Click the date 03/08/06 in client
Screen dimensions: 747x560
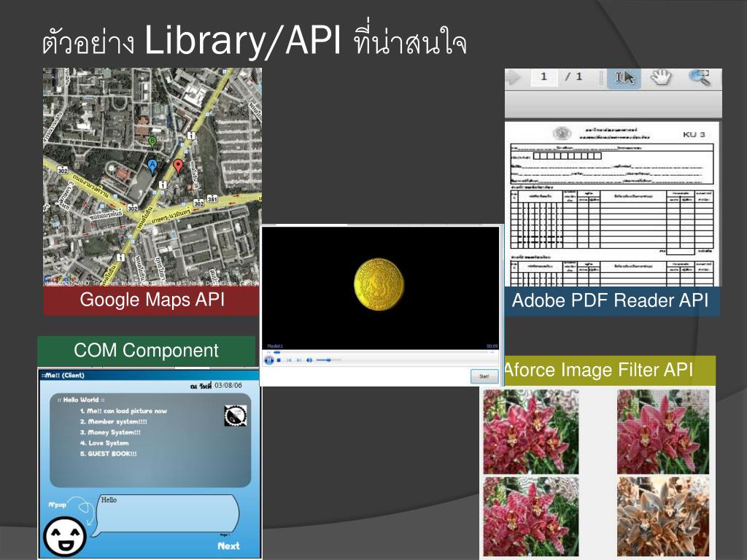tap(228, 386)
